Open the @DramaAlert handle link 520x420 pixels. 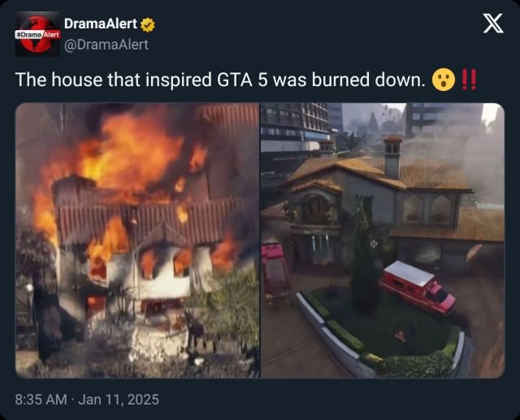106,45
